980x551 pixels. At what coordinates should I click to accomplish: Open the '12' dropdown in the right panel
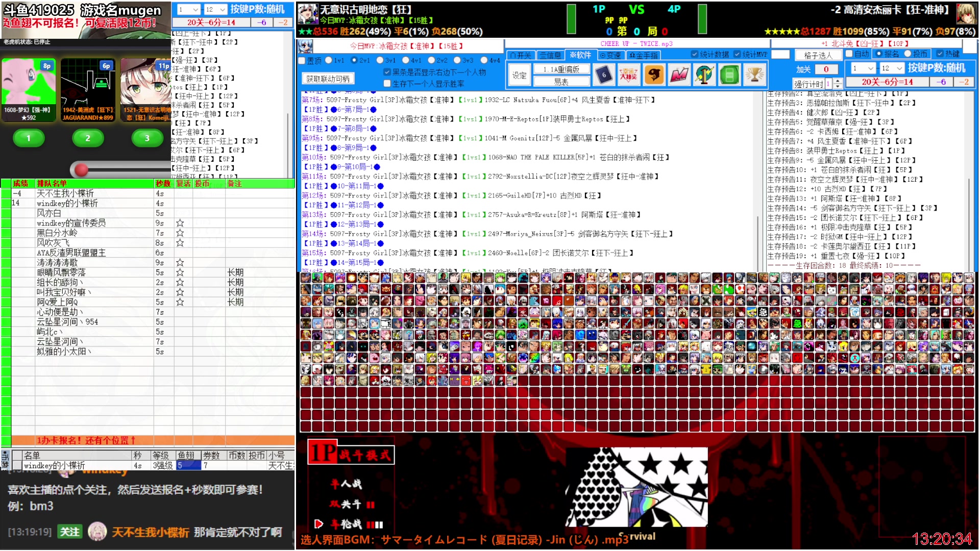pos(892,68)
